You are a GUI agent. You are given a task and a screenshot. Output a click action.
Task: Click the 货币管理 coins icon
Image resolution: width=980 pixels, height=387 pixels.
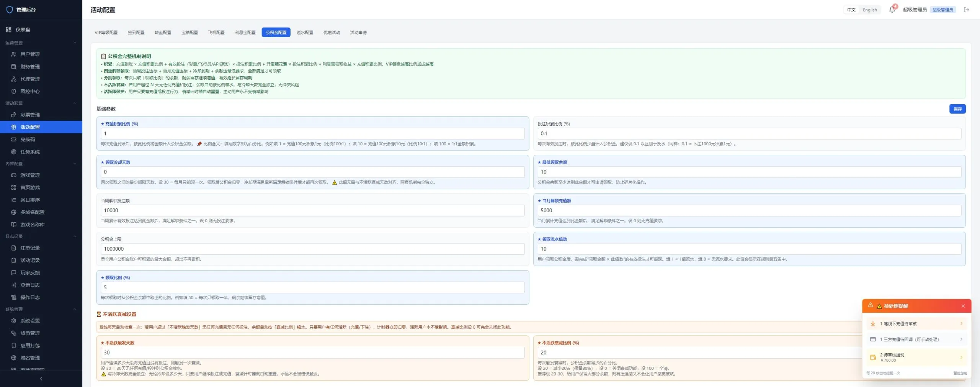[x=14, y=333]
